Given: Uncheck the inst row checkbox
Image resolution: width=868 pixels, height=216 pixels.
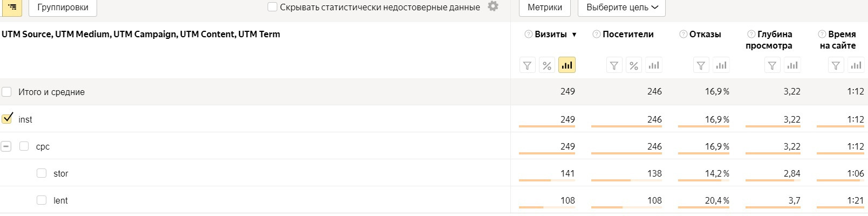Looking at the screenshot, I should pos(7,119).
